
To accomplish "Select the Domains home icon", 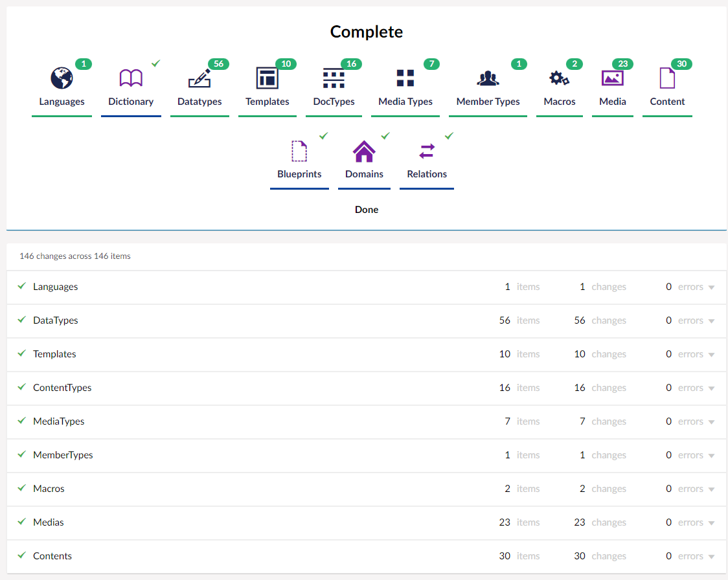I will tap(364, 150).
